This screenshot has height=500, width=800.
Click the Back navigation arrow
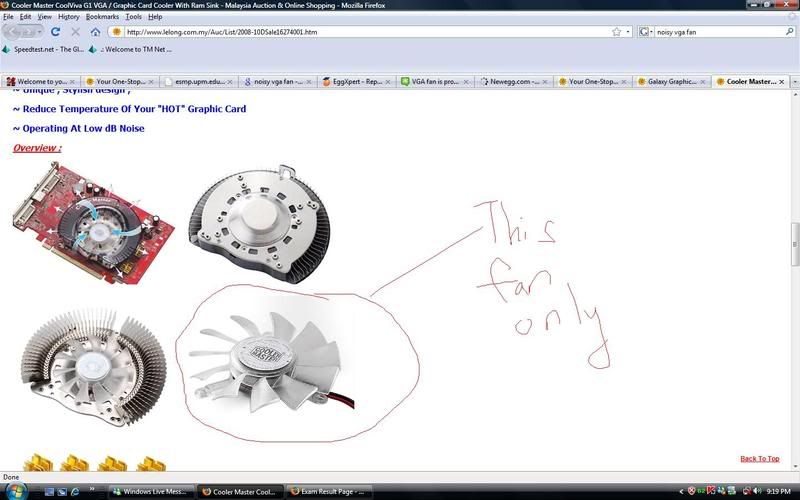click(12, 32)
